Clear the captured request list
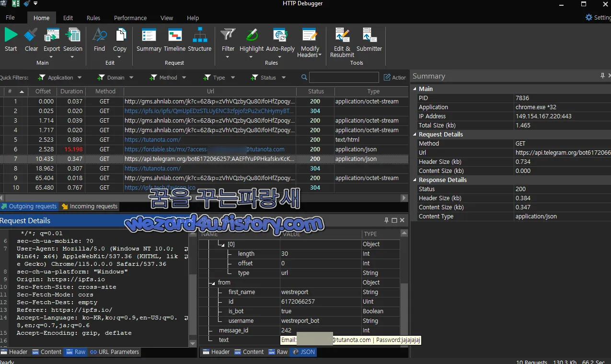 31,40
